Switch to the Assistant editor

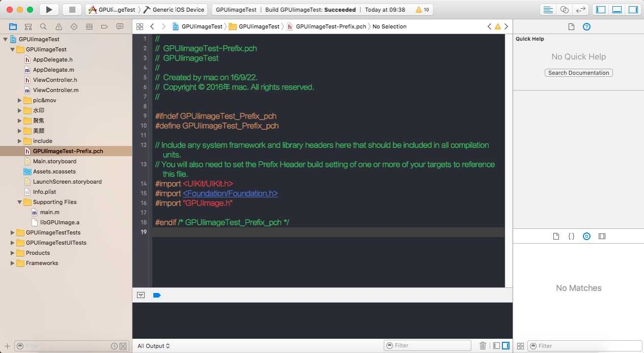point(564,9)
